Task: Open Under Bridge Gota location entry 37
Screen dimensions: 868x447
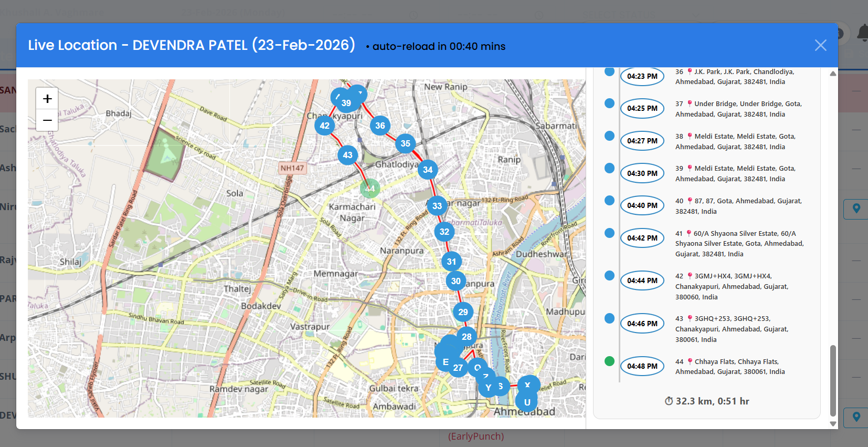Action: click(x=737, y=109)
